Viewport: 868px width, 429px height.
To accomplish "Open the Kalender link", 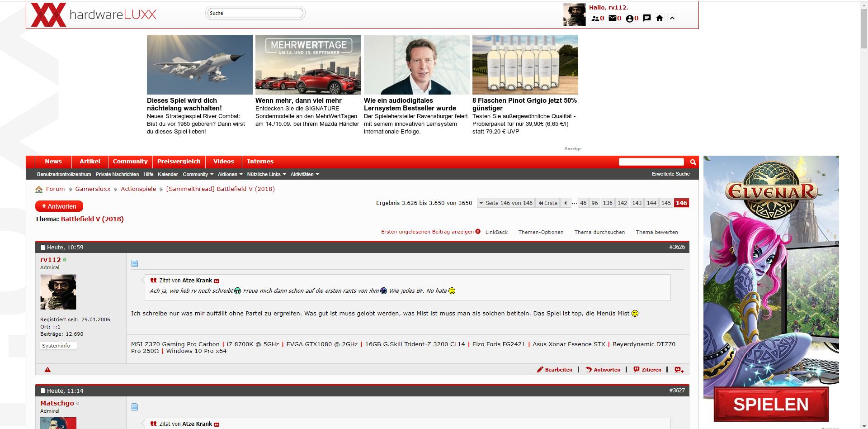I will click(x=168, y=174).
